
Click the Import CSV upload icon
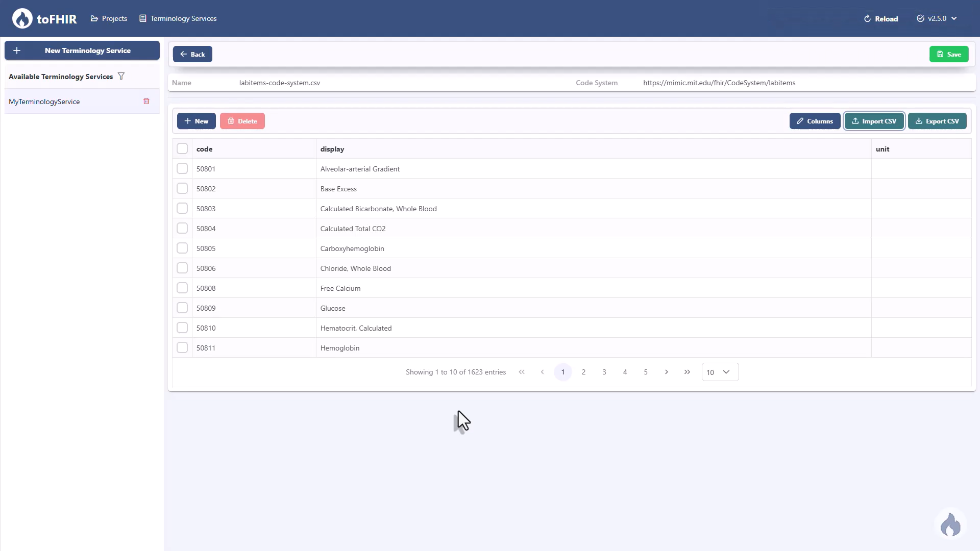pos(855,121)
